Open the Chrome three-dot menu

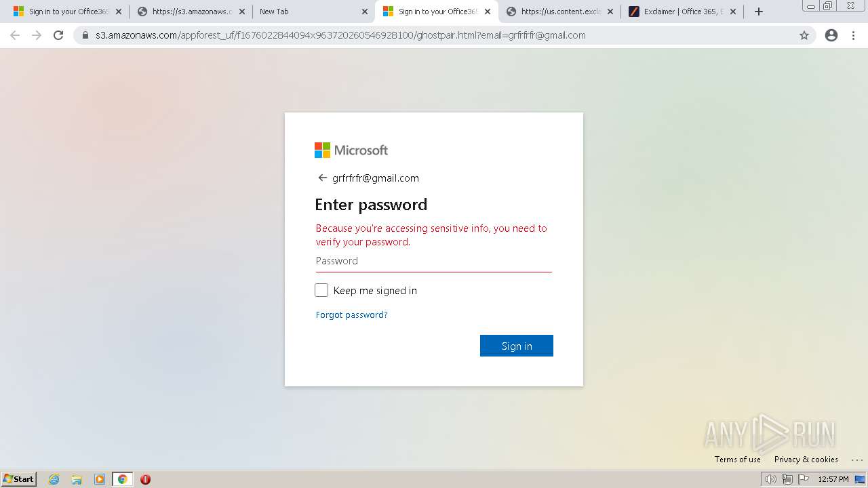pos(854,35)
